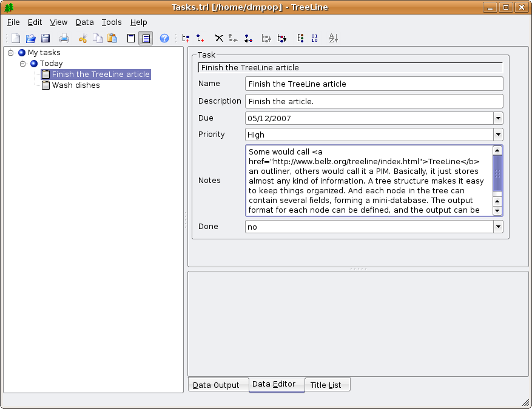Open the Data menu
The height and width of the screenshot is (409, 532).
(x=84, y=22)
